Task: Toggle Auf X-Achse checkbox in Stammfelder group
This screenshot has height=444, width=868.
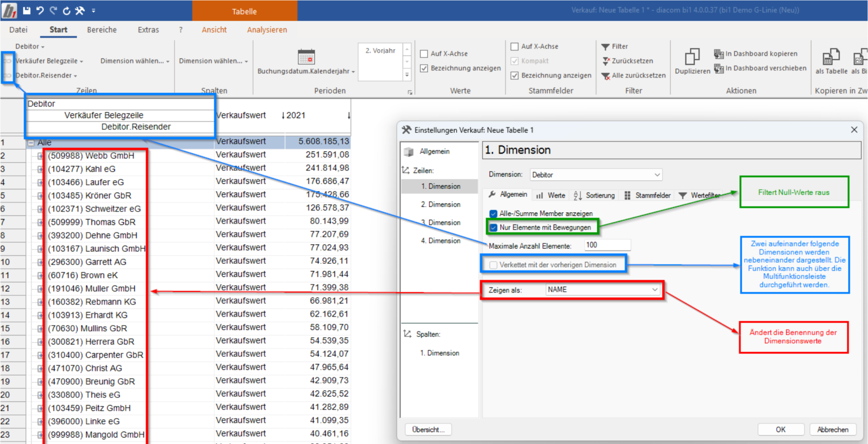Action: coord(515,46)
